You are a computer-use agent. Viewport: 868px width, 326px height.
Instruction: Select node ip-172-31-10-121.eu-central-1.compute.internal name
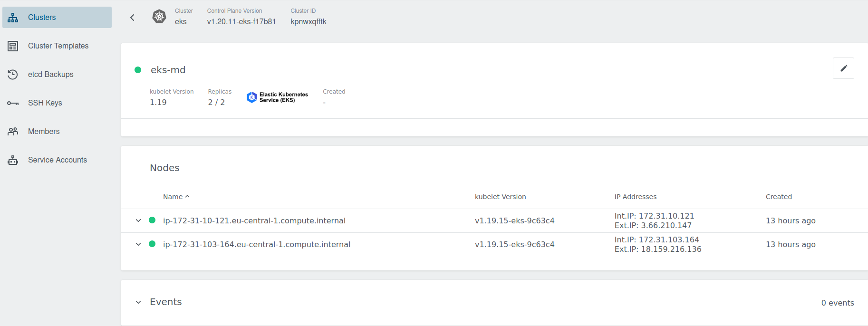tap(254, 221)
